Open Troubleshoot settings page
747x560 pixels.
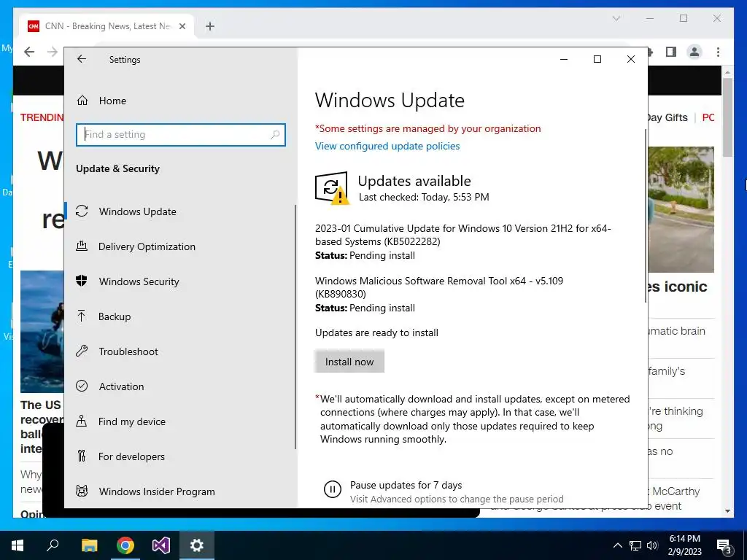(x=128, y=351)
